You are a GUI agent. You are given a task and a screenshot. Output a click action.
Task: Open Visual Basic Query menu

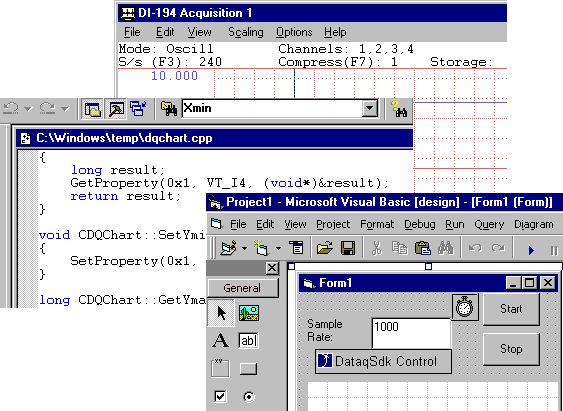tap(489, 224)
